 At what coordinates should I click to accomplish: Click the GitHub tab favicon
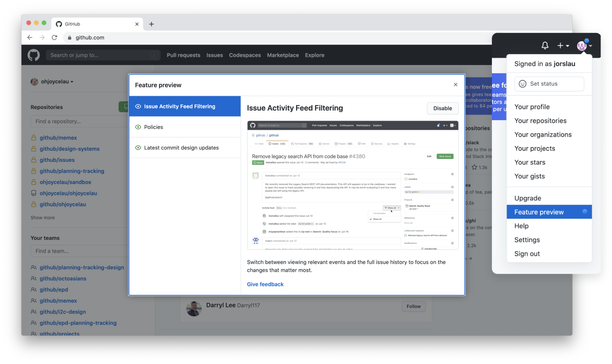59,24
